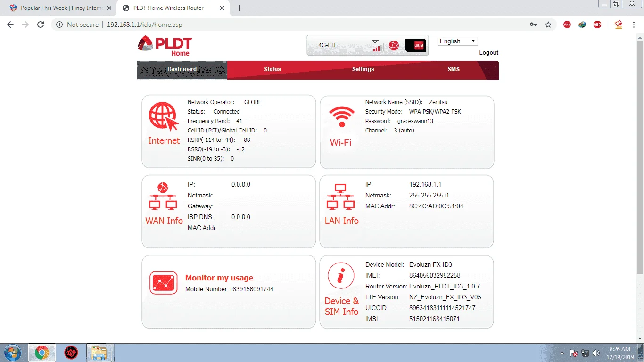
Task: Click the taskbar clock 8:26 AM
Action: click(620, 349)
